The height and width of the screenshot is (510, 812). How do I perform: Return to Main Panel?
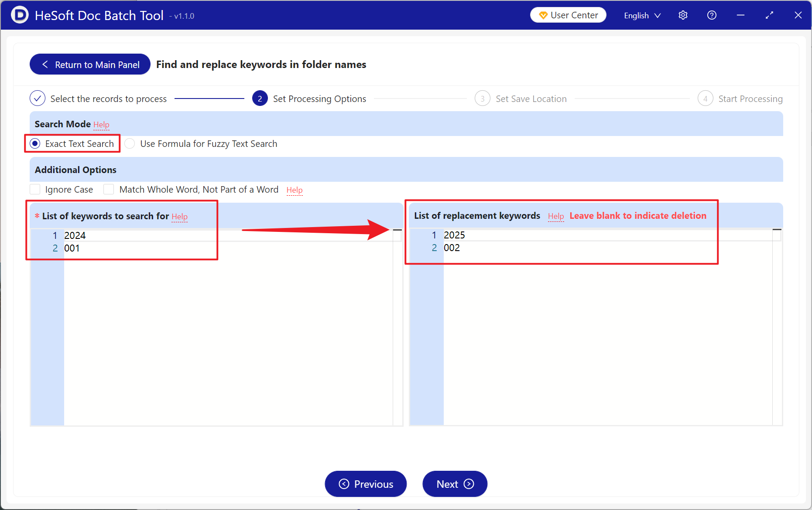(90, 65)
